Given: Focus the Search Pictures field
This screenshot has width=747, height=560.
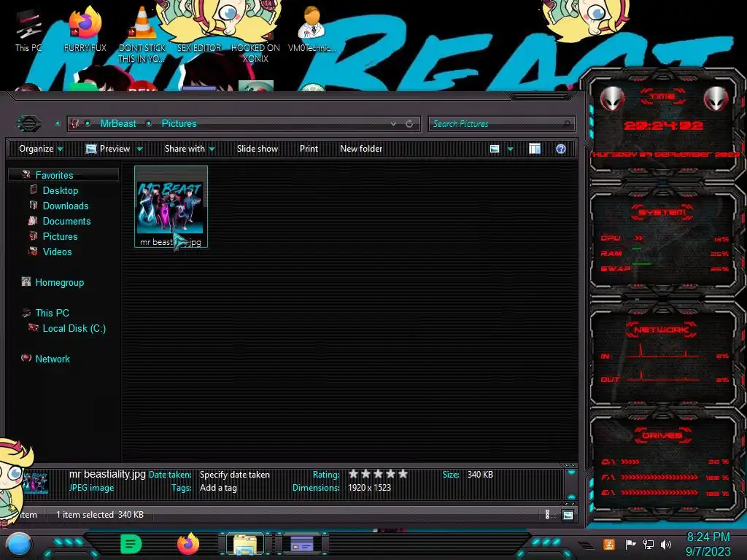Looking at the screenshot, I should [x=502, y=124].
